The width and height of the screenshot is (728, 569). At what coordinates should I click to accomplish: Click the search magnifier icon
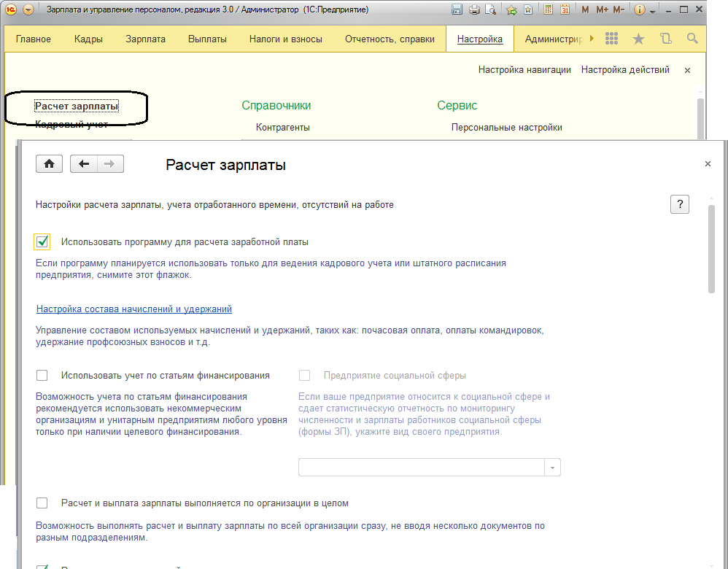click(692, 39)
